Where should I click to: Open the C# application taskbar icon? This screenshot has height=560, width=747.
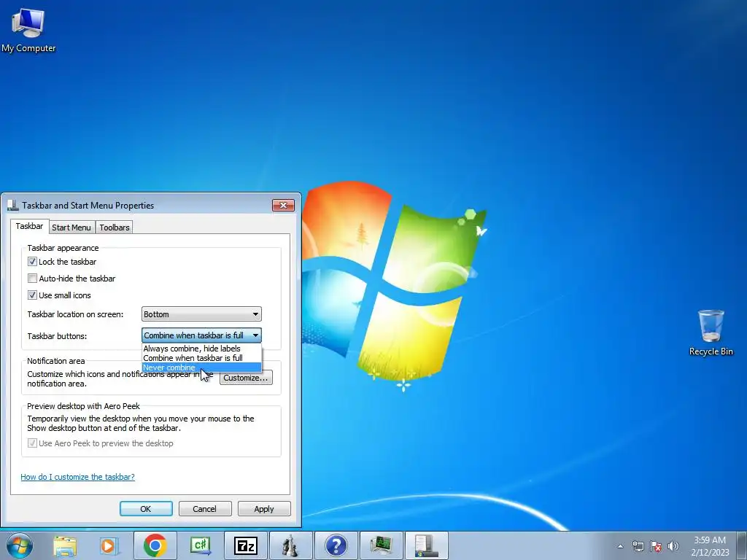point(200,545)
